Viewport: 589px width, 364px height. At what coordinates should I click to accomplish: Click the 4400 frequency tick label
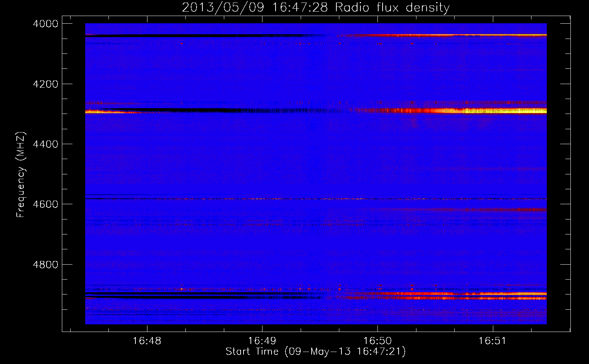point(45,144)
